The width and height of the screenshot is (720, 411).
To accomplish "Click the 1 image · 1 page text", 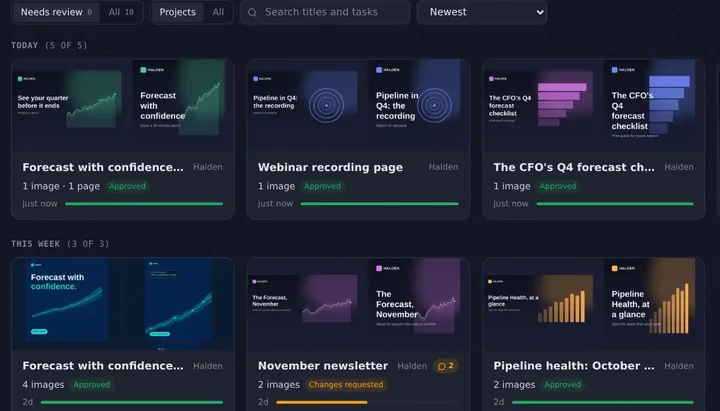I will tap(61, 186).
